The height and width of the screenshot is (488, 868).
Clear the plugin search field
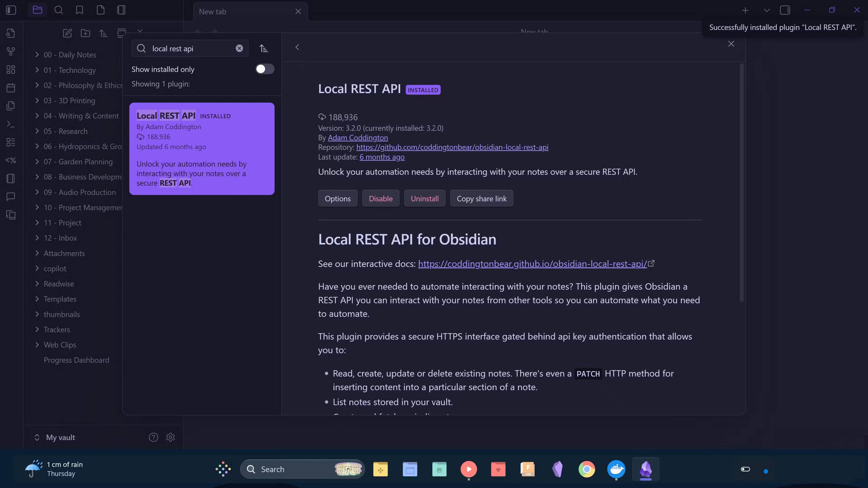pos(239,48)
